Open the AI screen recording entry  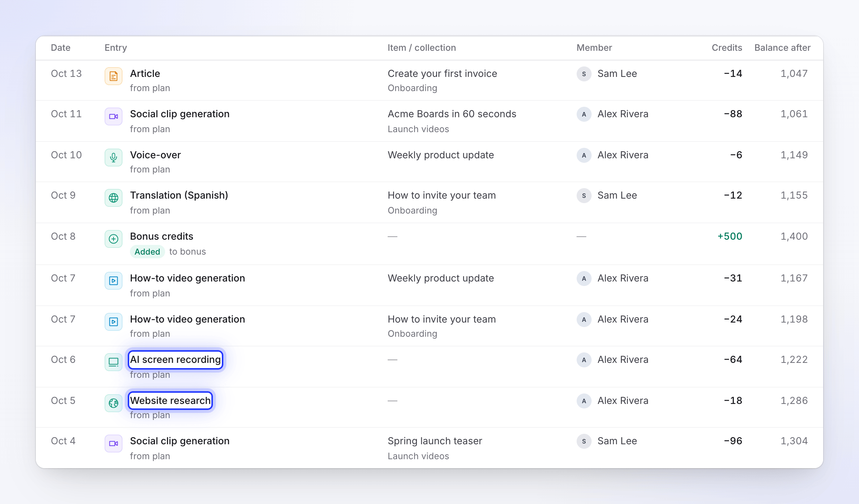click(x=176, y=360)
